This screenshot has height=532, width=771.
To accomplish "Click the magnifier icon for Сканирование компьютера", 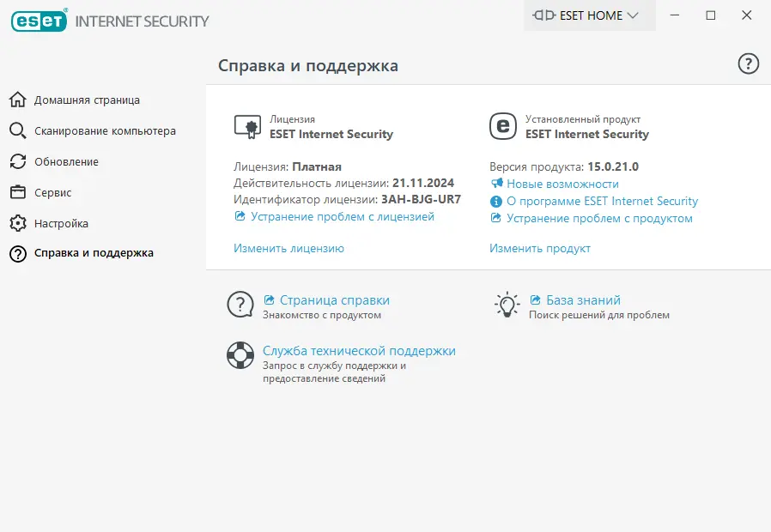I will (x=18, y=130).
